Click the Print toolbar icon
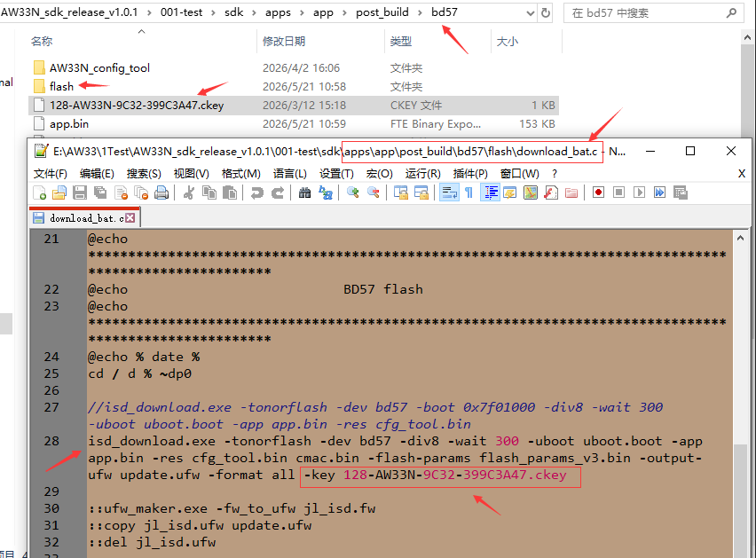 [161, 193]
